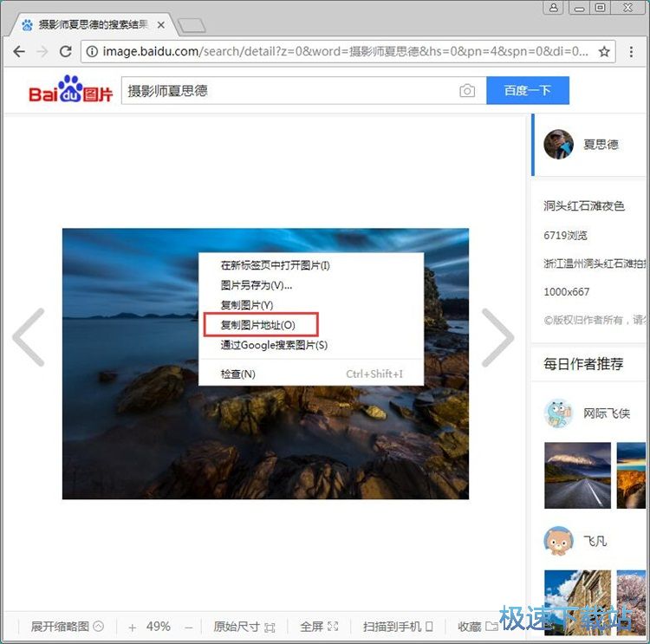Expand thumbnails with 展开缩略图
Image resolution: width=650 pixels, height=644 pixels.
pyautogui.click(x=67, y=626)
